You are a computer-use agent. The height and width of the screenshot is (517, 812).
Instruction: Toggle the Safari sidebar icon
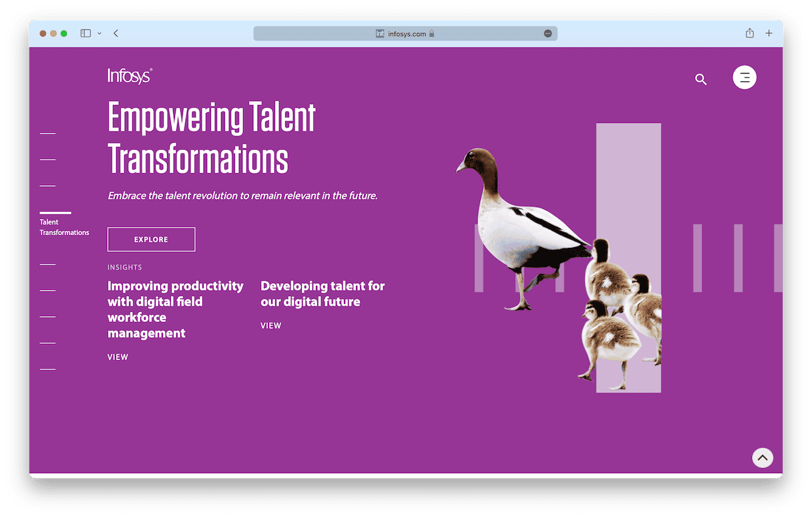pos(85,33)
